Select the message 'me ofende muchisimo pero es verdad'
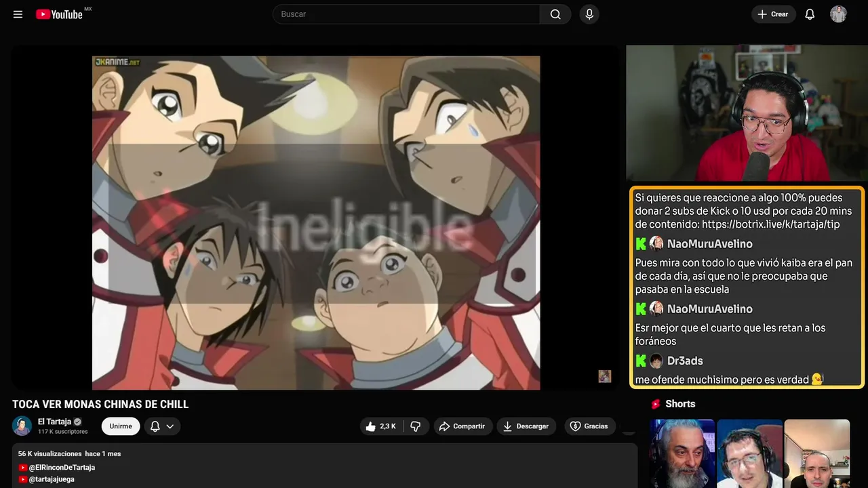Screen dimensions: 868x488 [722, 380]
